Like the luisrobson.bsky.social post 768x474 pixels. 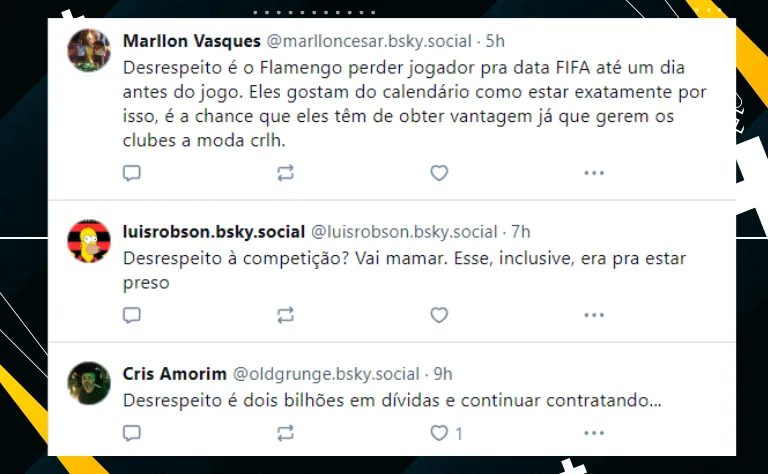pos(439,315)
